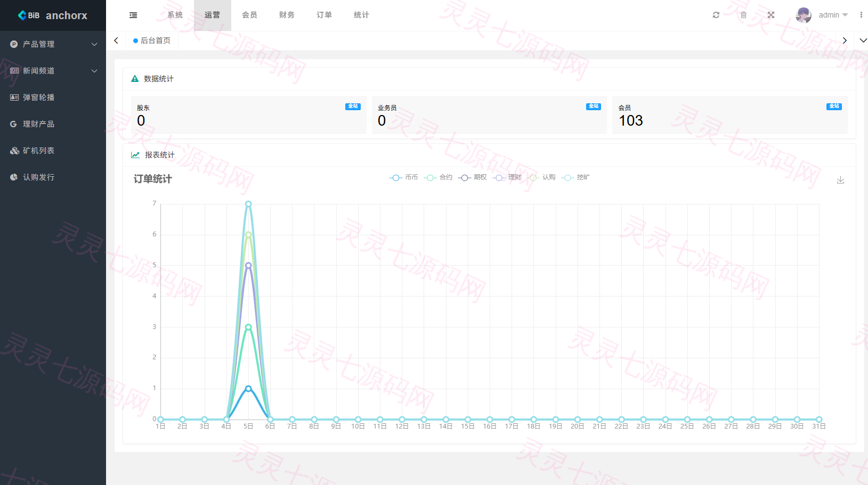
Task: Open the 业务员 statistics card
Action: pos(489,114)
